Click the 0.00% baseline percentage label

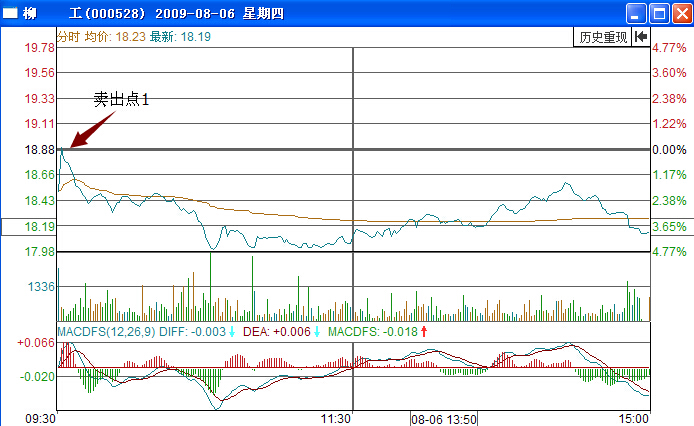point(667,150)
